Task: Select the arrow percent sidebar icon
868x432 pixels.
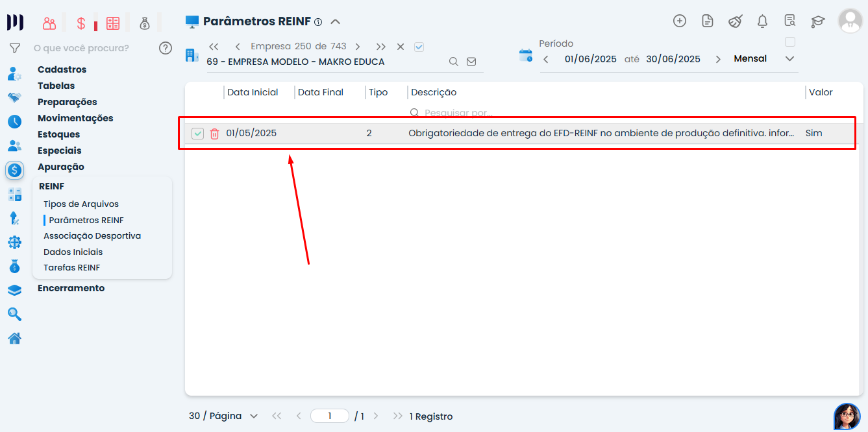Action: (14, 219)
